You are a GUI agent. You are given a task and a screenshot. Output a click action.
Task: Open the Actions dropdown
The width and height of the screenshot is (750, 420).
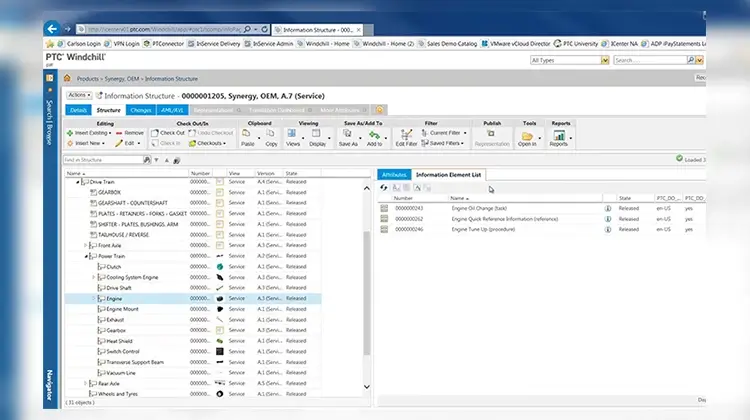[79, 95]
